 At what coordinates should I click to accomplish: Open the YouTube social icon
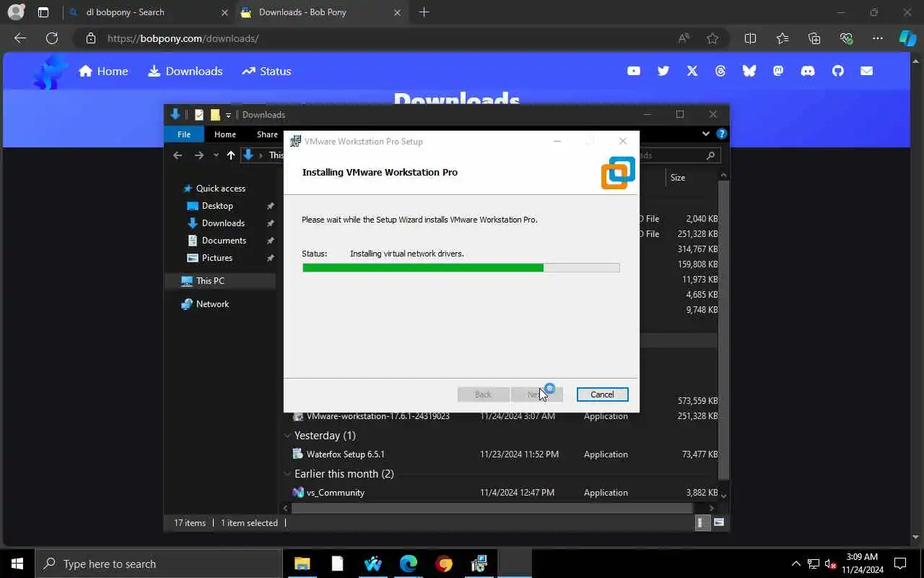pos(634,71)
